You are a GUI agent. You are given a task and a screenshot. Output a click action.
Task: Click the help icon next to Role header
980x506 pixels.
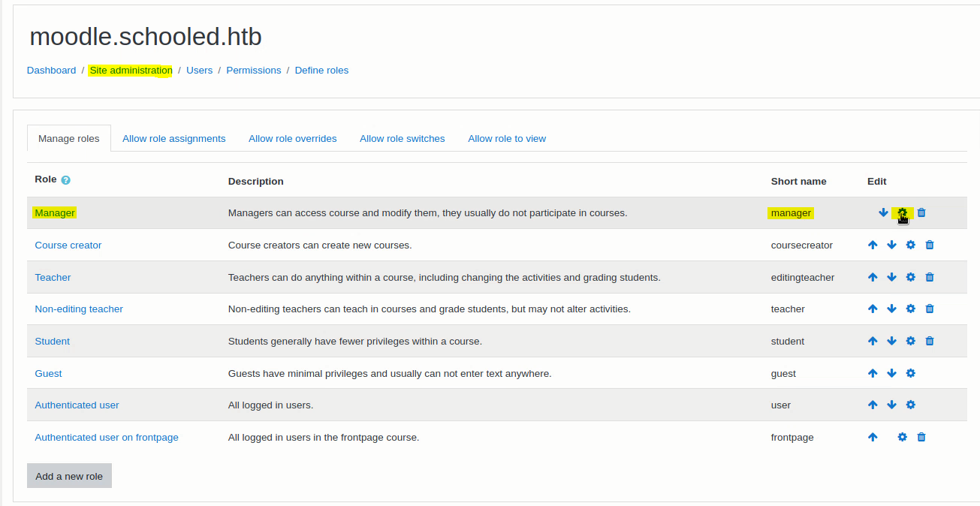click(66, 180)
